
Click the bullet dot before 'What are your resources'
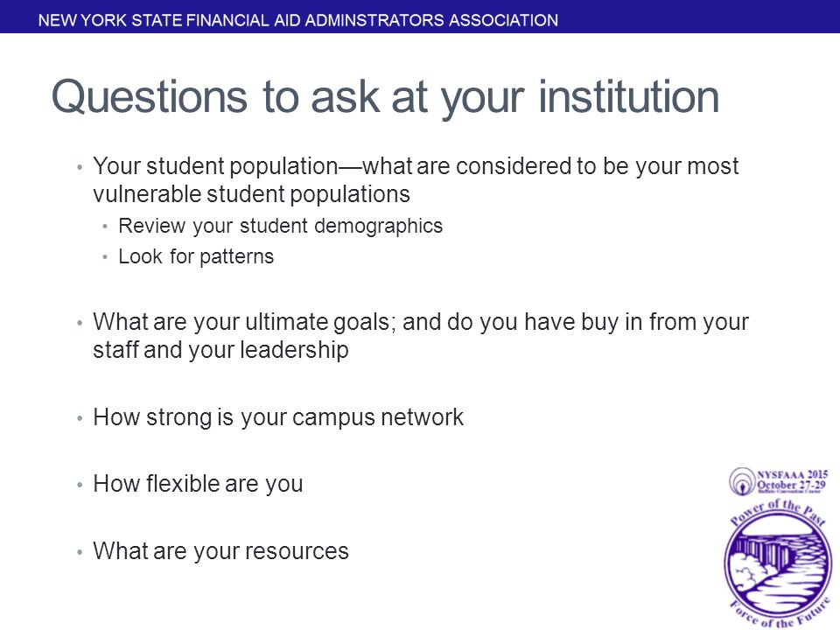tap(80, 552)
